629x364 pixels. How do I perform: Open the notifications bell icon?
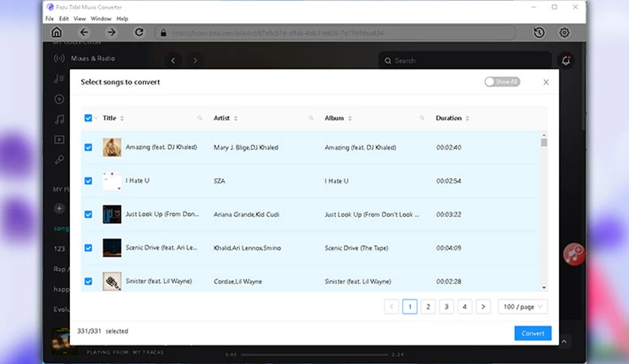click(566, 60)
